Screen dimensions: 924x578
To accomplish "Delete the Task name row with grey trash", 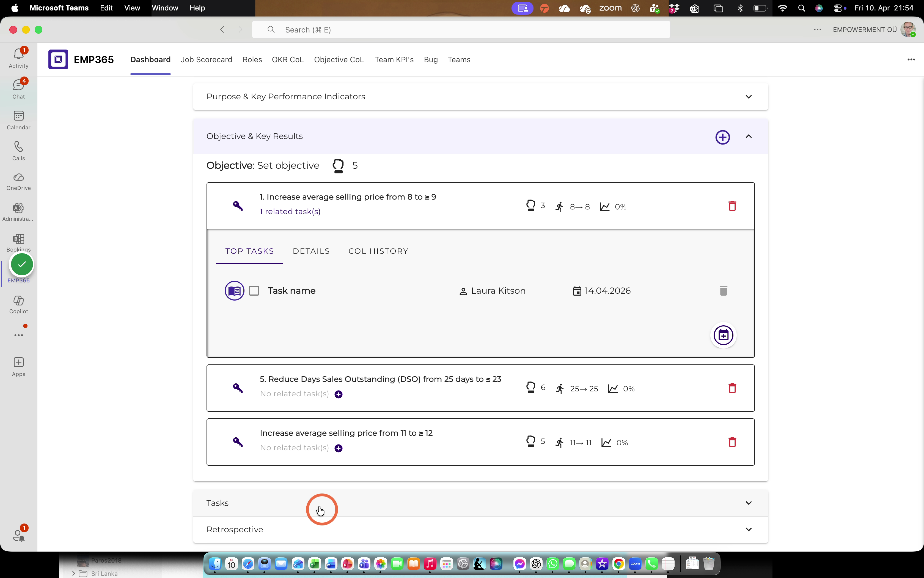I will [723, 291].
